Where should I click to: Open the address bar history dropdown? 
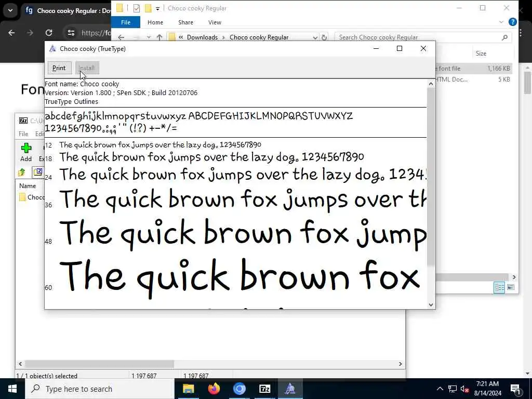coord(315,37)
